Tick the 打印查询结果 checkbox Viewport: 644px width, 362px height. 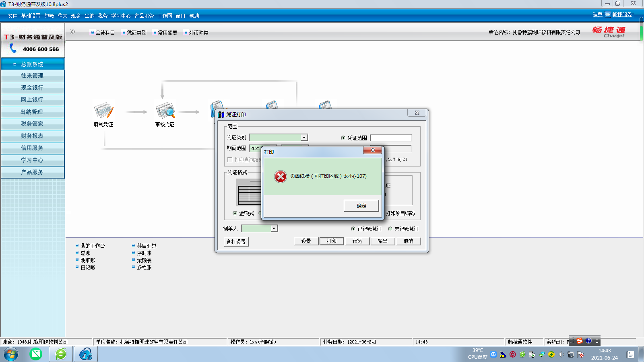tap(230, 160)
